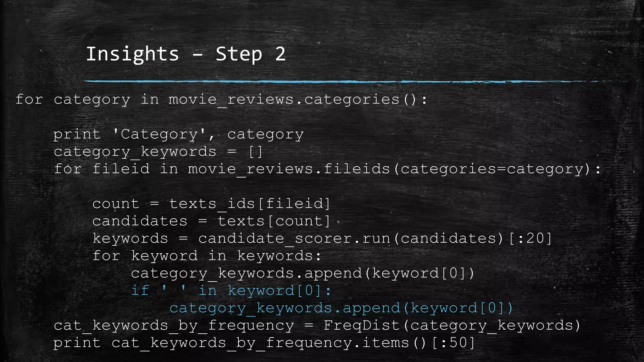Image resolution: width=644 pixels, height=362 pixels.
Task: Click the slide title 'Insights – Step 2'
Action: [186, 54]
